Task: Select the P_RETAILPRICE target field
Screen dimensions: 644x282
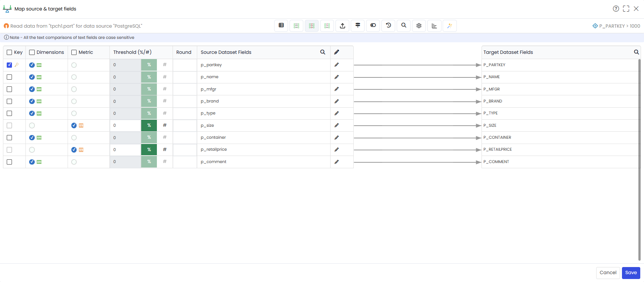Action: pos(498,150)
